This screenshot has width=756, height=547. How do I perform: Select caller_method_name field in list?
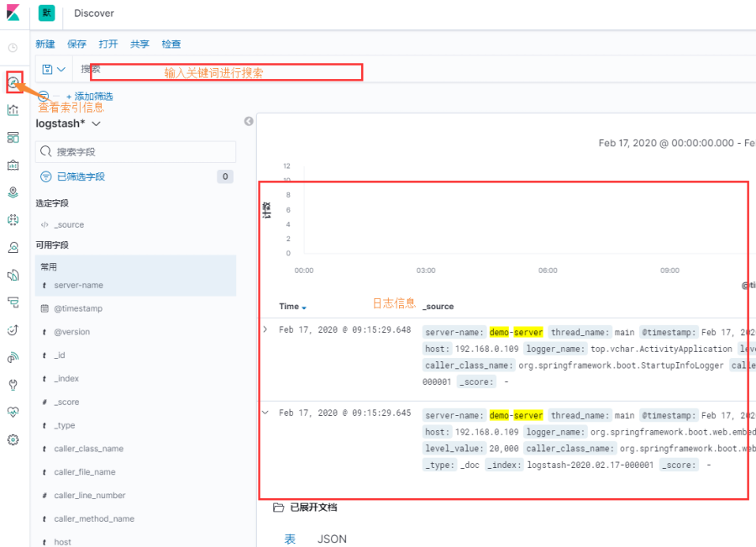click(x=94, y=519)
